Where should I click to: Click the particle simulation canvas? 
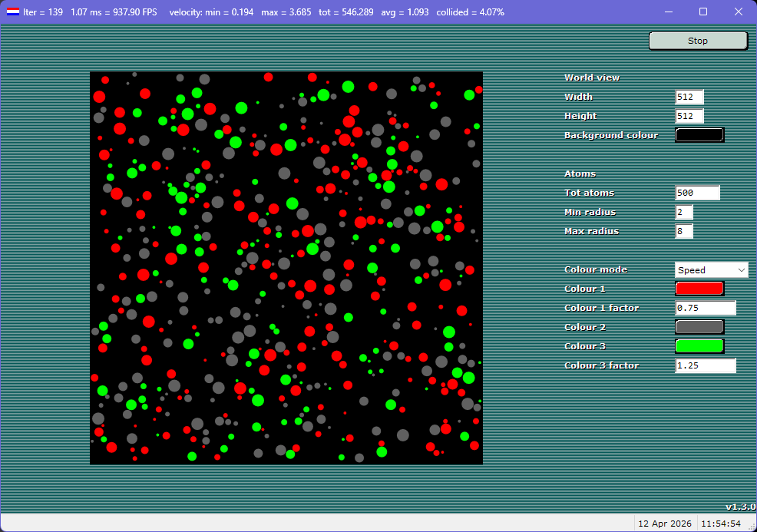click(x=286, y=267)
